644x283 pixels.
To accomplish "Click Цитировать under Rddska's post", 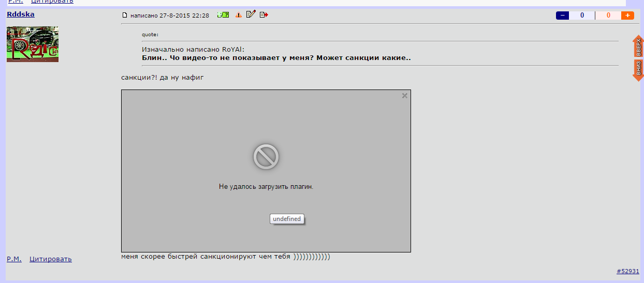I will 51,259.
